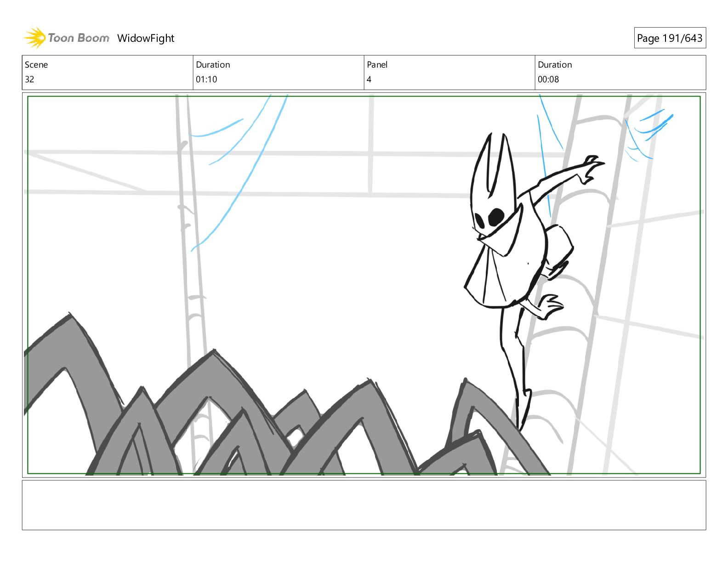
Task: Click the storyboard panel drawing of the horned character
Action: click(x=364, y=285)
